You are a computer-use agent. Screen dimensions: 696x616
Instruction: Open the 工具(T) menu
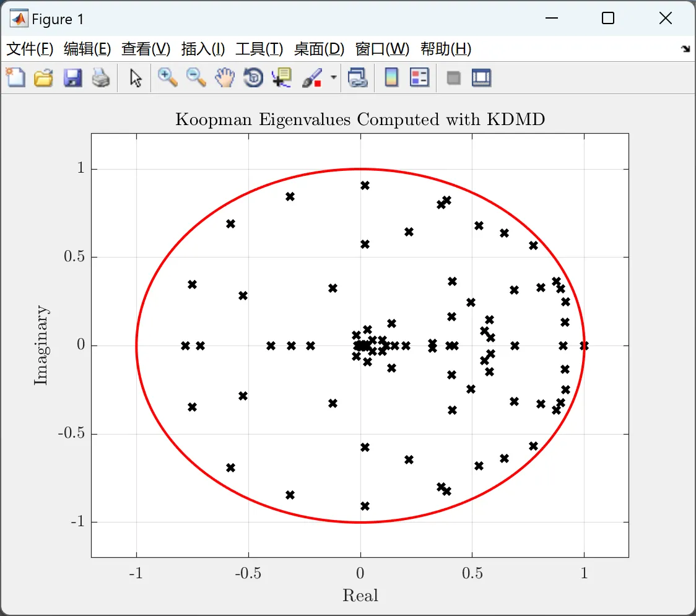tap(259, 49)
